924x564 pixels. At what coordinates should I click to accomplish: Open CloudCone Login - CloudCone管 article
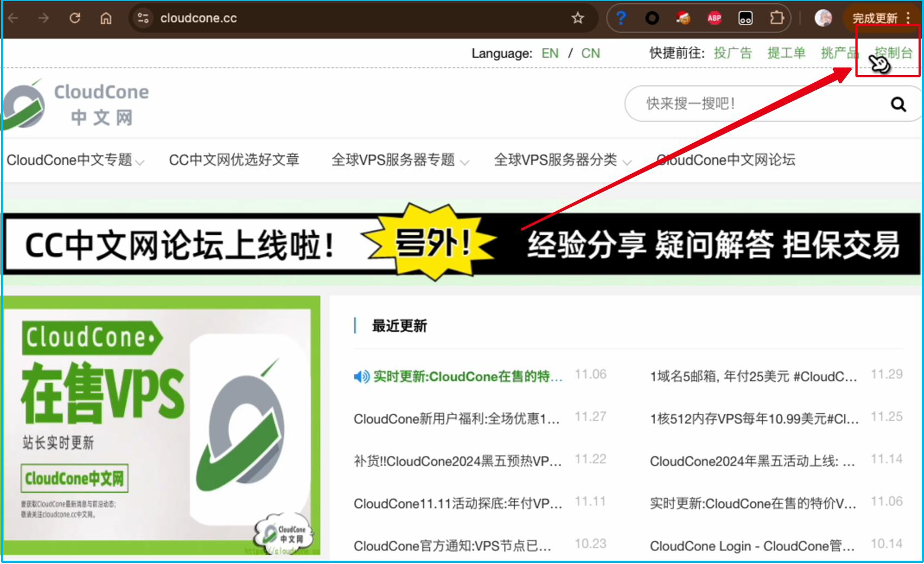tap(753, 546)
